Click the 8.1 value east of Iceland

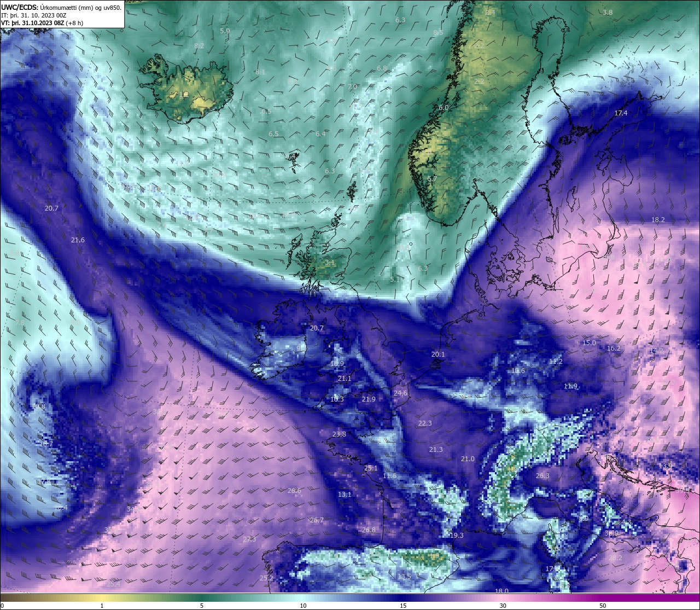click(x=260, y=72)
